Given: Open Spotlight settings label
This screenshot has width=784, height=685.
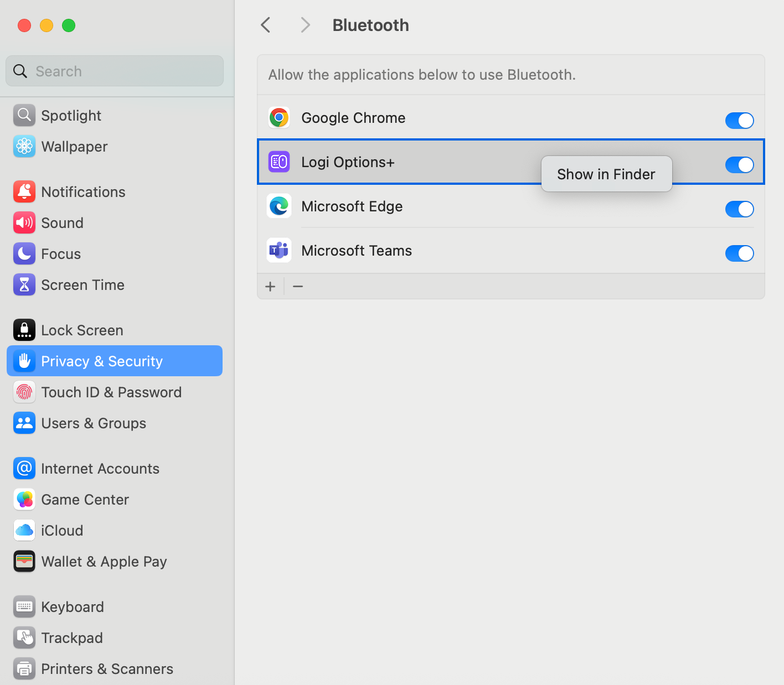Looking at the screenshot, I should tap(71, 116).
